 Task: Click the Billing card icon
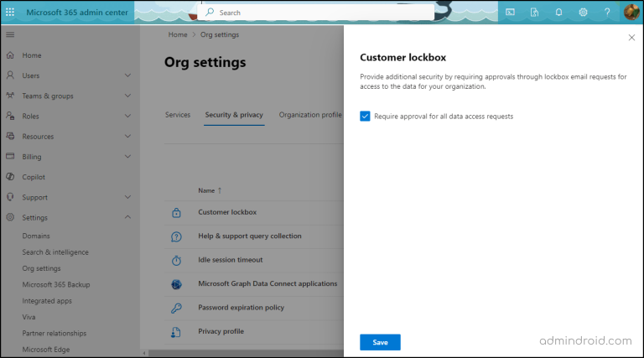point(10,156)
